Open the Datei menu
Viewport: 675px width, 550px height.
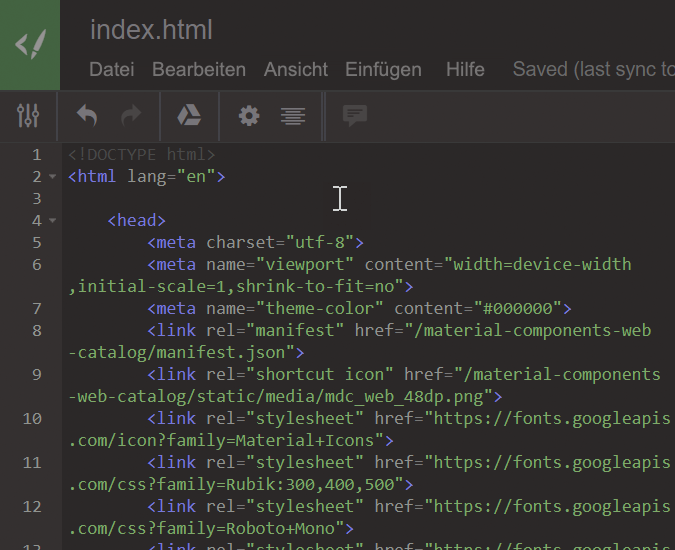[111, 69]
